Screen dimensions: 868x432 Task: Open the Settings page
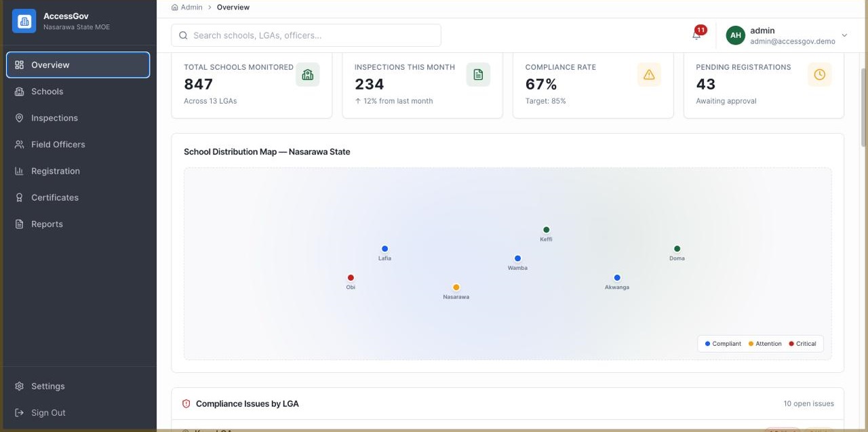point(78,386)
